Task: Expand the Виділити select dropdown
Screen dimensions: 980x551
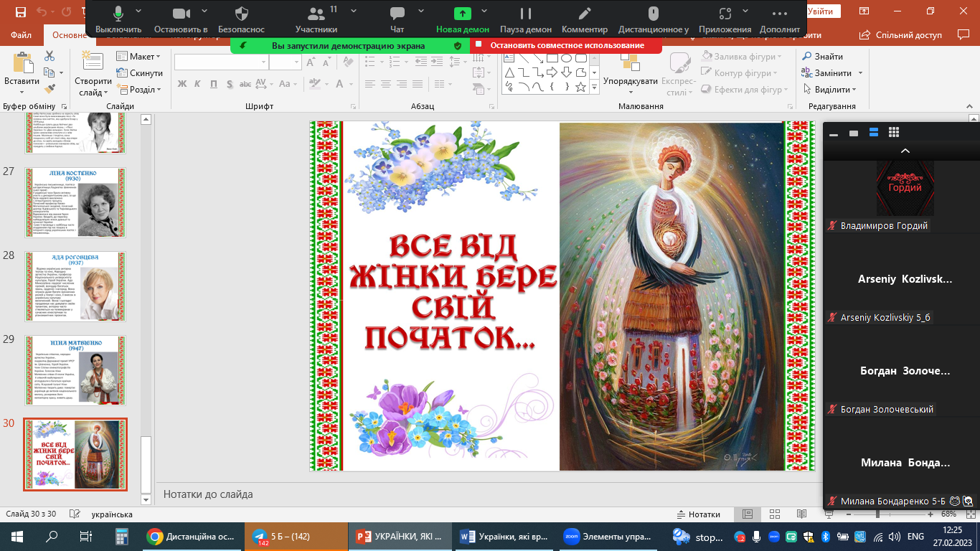Action: pyautogui.click(x=830, y=89)
